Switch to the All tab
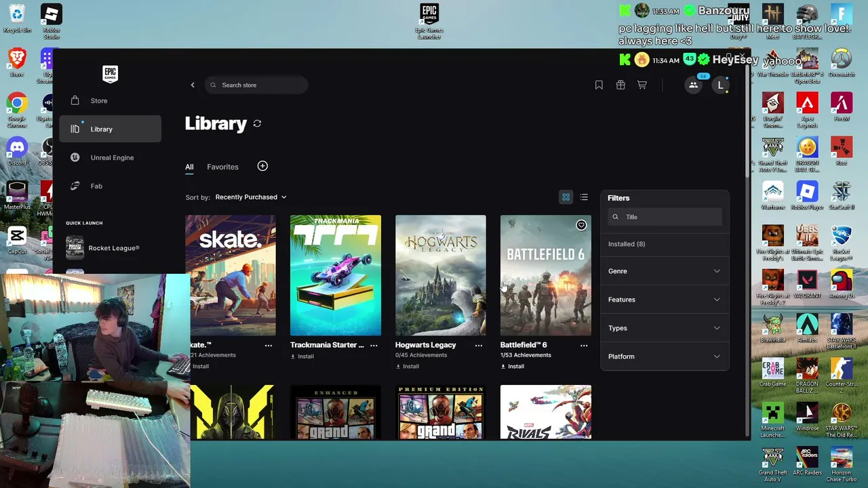Image resolution: width=868 pixels, height=488 pixels. pyautogui.click(x=189, y=167)
